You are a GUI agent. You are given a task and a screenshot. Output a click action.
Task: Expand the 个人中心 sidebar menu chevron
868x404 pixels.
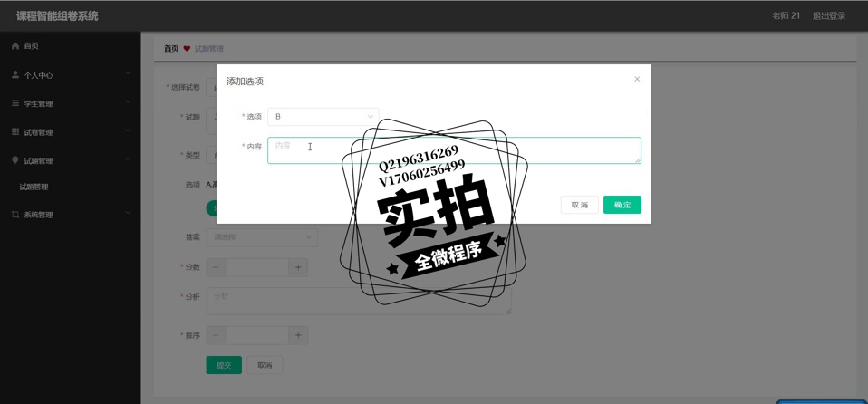click(x=128, y=73)
